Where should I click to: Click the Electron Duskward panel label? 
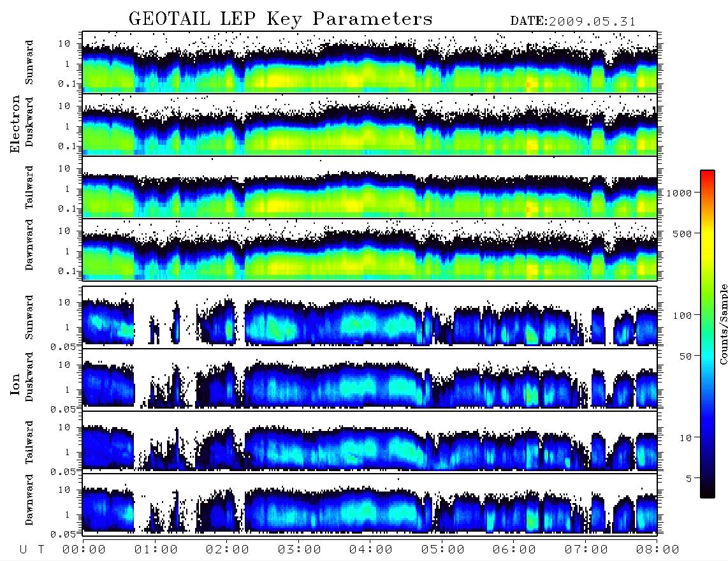click(29, 122)
